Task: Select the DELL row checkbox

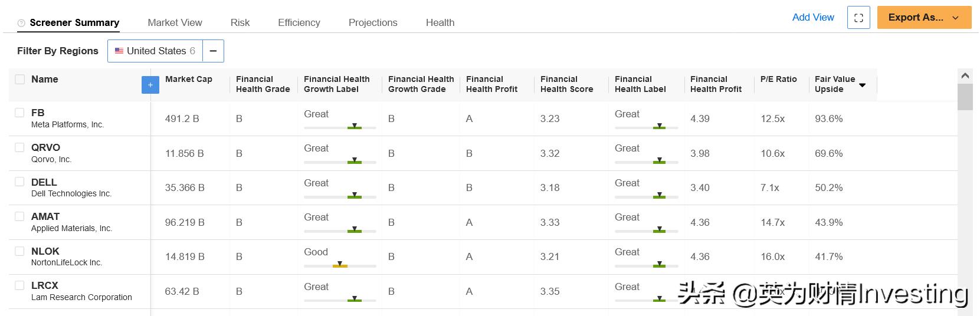Action: [19, 182]
